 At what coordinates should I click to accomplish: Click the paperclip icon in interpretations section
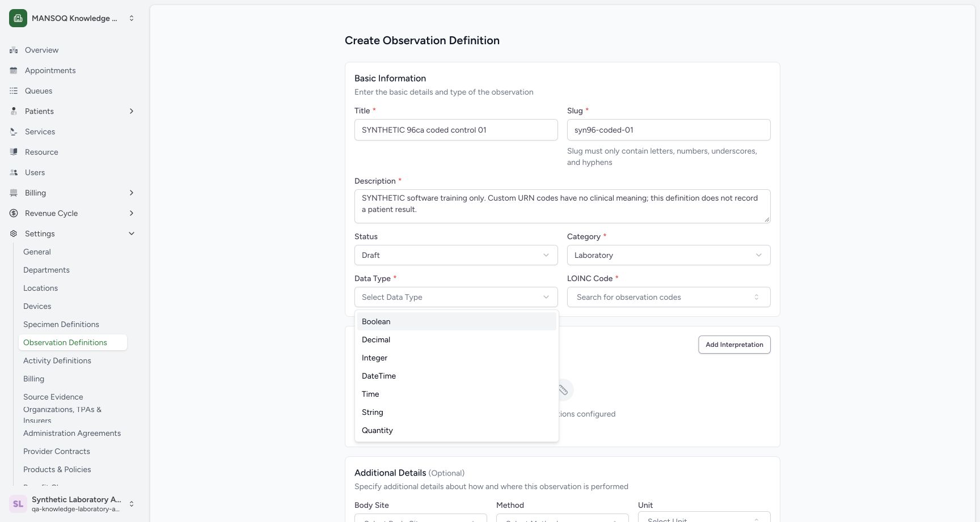[563, 390]
